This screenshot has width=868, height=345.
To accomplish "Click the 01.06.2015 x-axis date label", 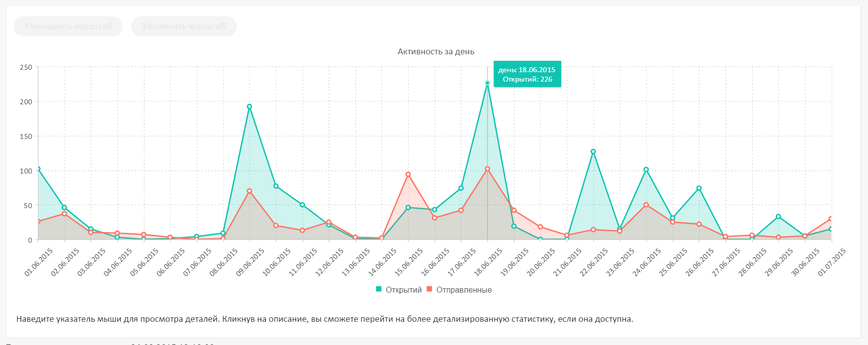I will pos(39,262).
